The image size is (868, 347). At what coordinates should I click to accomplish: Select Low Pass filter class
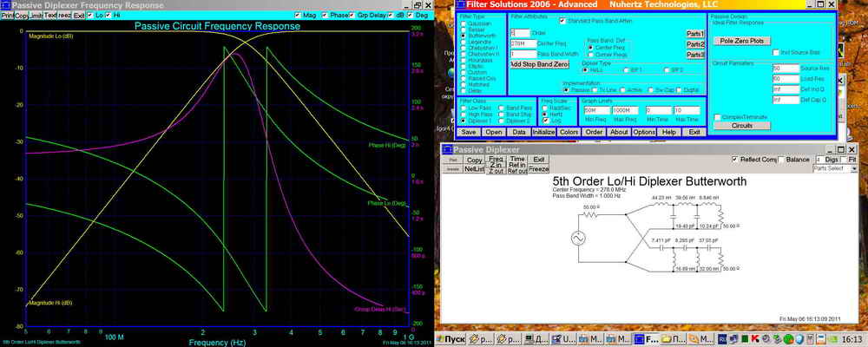tap(464, 108)
